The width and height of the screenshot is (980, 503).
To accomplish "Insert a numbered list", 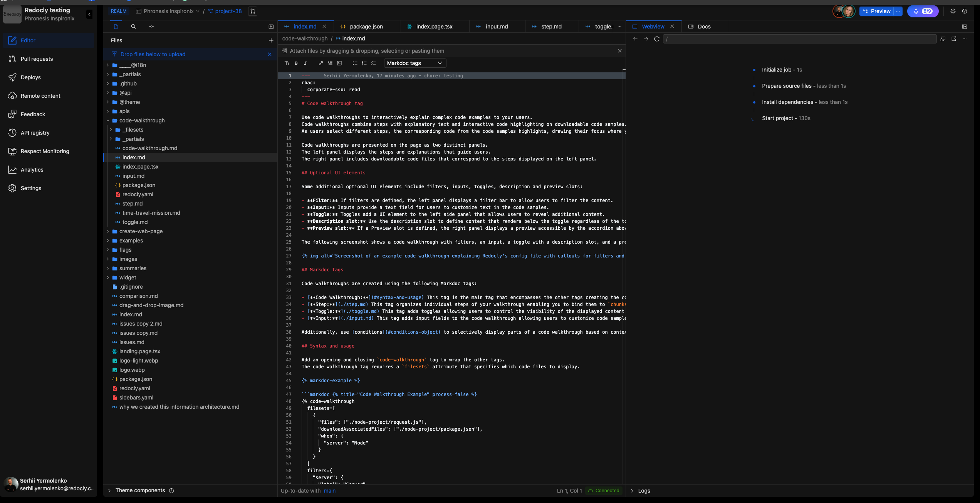I will [x=364, y=63].
